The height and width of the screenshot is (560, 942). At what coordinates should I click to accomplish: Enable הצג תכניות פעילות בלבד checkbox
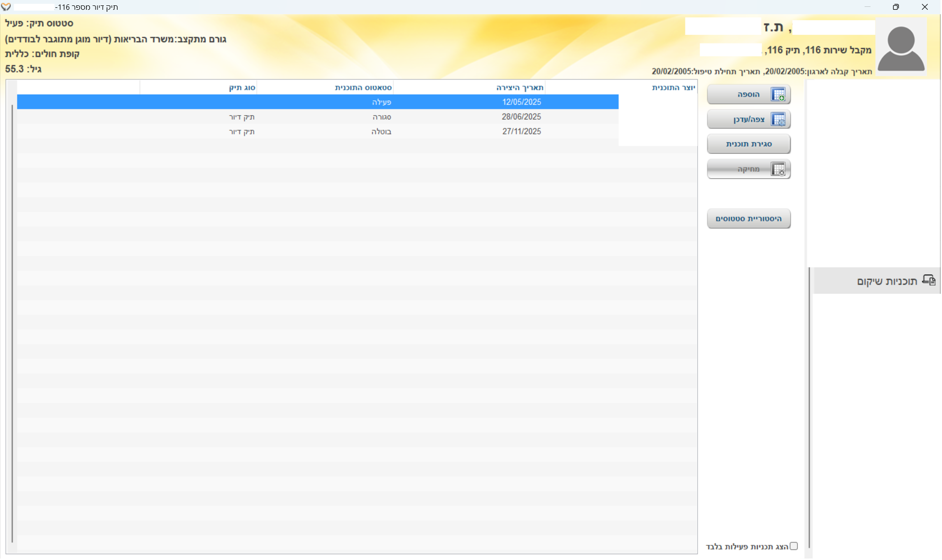[794, 546]
